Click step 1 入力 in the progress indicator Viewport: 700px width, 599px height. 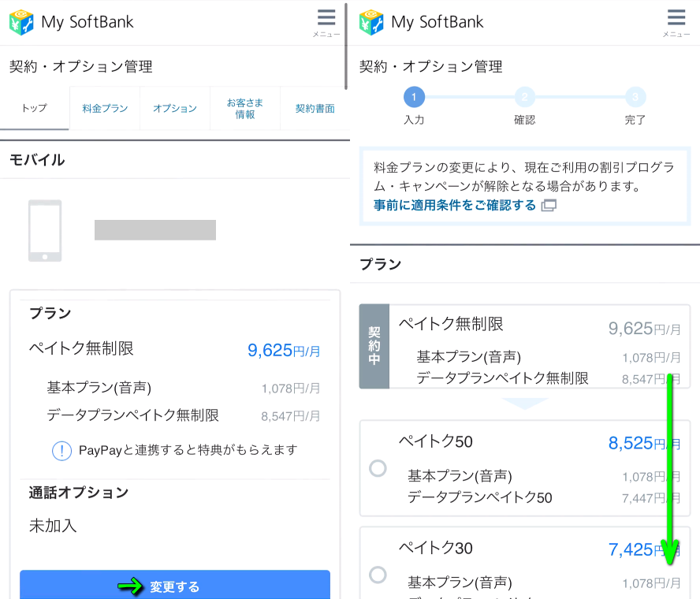tap(414, 106)
